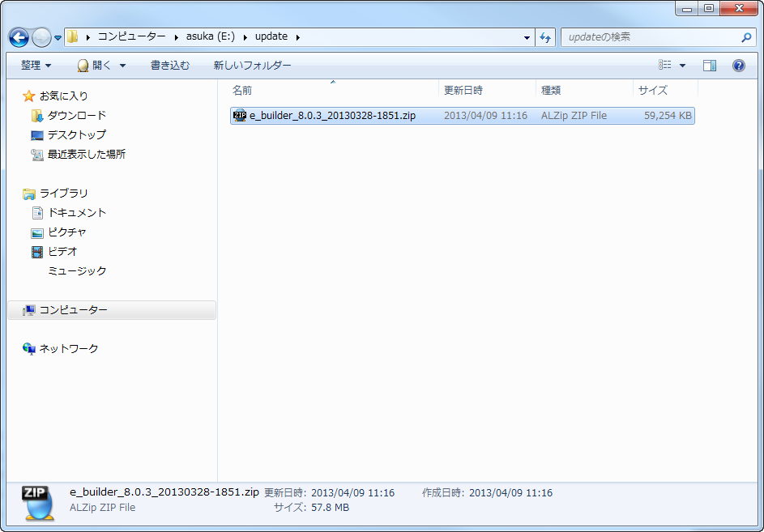Image resolution: width=764 pixels, height=532 pixels.
Task: Select e_builder_8.0.3_20130328-1851.zip file
Action: tap(463, 116)
